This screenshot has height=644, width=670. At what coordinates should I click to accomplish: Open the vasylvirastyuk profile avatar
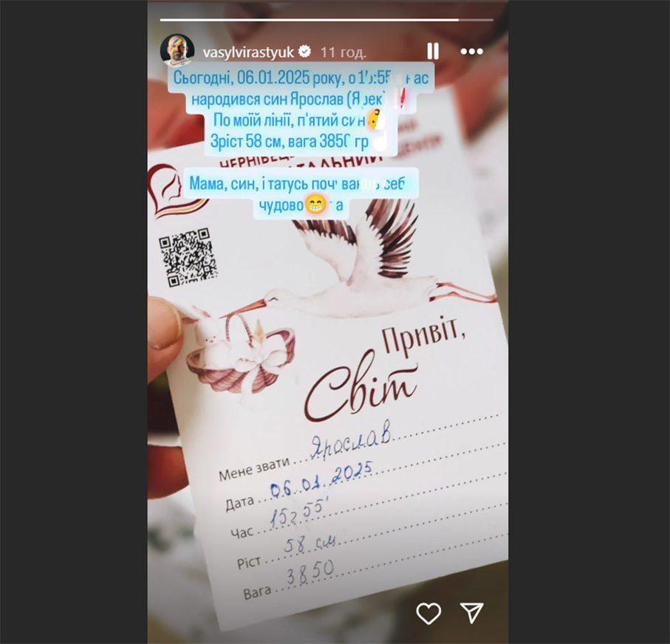click(177, 50)
